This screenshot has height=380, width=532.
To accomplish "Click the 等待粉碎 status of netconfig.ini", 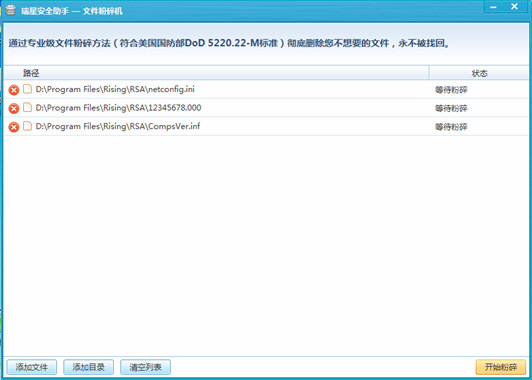I will pyautogui.click(x=451, y=90).
